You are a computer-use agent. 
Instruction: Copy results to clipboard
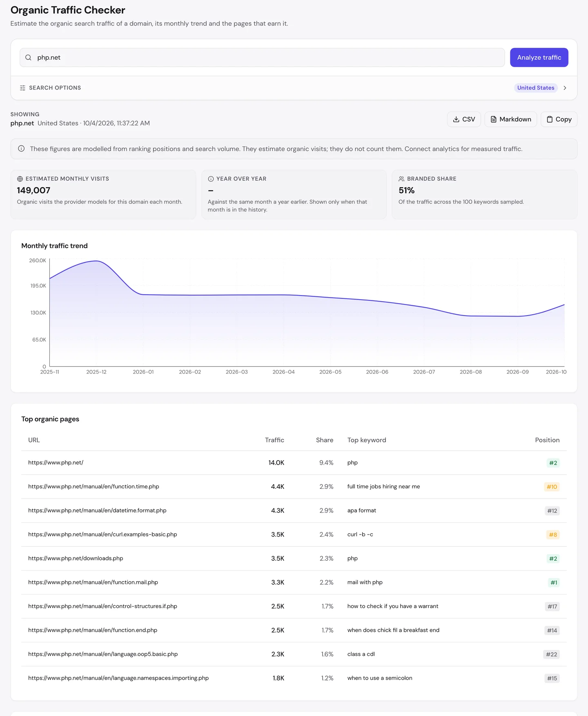coord(559,119)
